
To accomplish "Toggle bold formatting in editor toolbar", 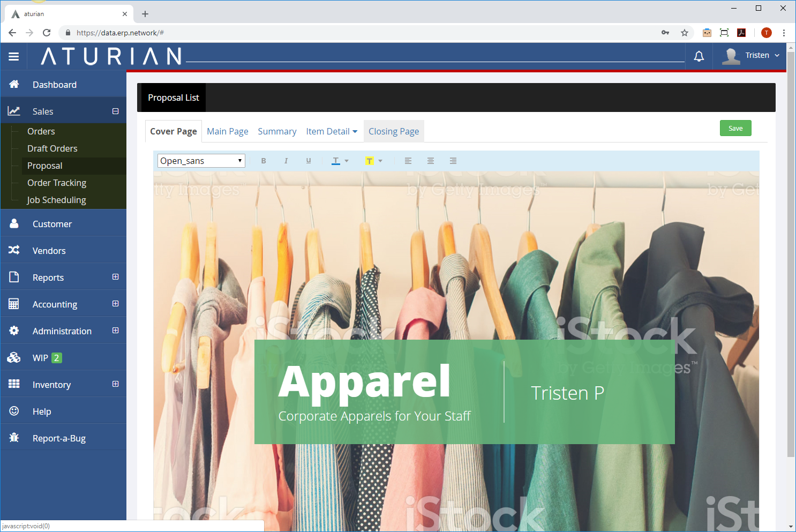I will pos(264,161).
